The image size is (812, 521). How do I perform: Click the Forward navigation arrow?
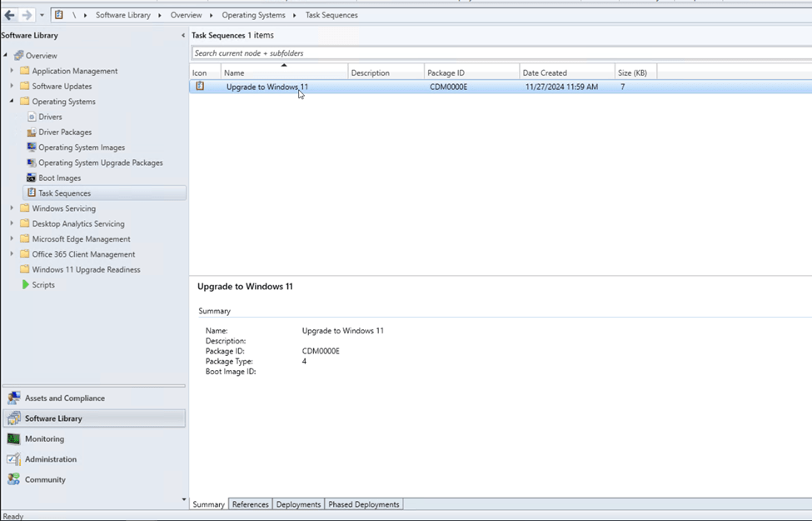tap(27, 15)
